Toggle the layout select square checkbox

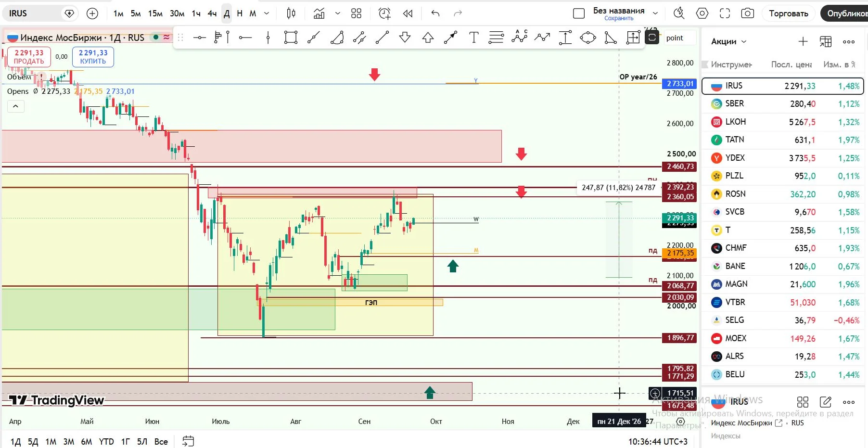click(579, 13)
